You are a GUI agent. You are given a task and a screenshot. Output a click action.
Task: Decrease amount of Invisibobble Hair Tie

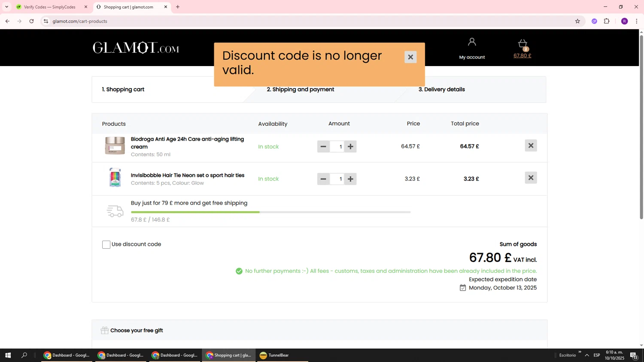323,179
